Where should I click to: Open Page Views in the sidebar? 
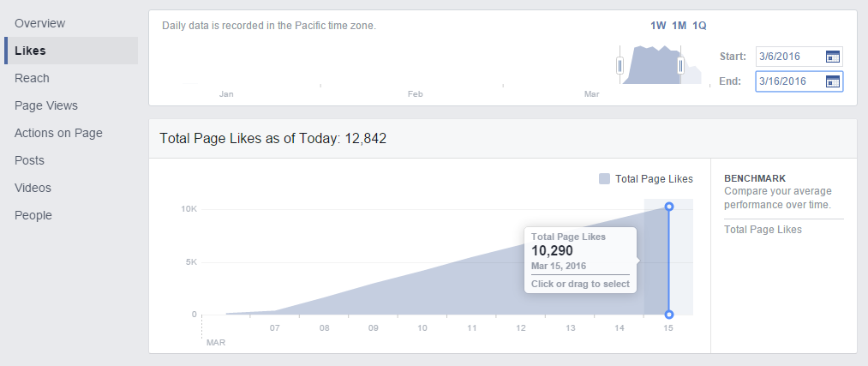point(46,105)
